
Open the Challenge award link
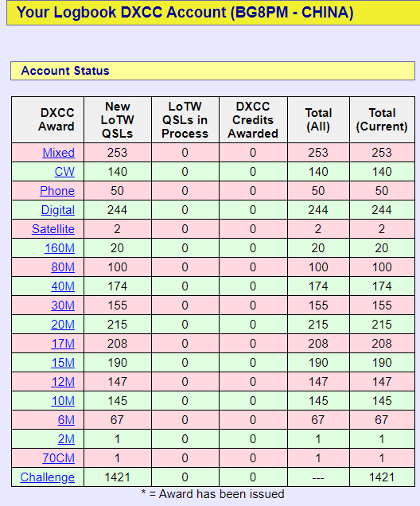[48, 477]
